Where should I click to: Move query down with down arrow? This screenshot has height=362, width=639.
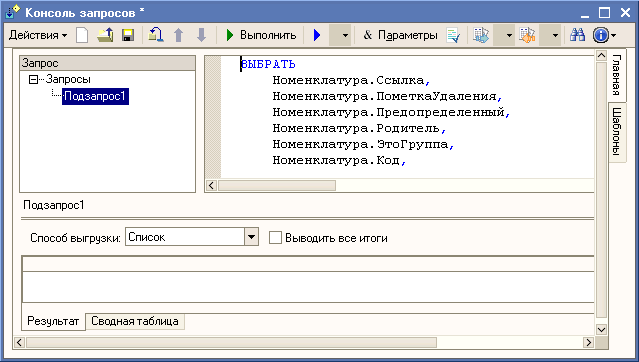(x=201, y=35)
